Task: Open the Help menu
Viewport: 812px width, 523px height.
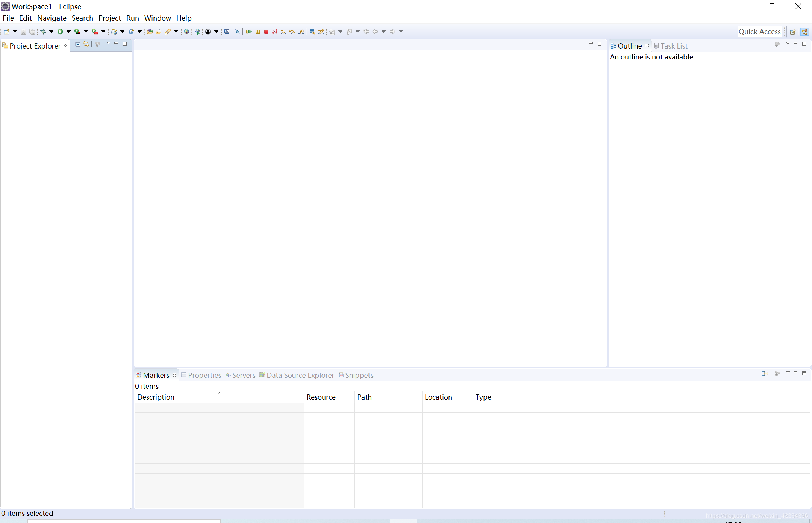Action: pos(184,18)
